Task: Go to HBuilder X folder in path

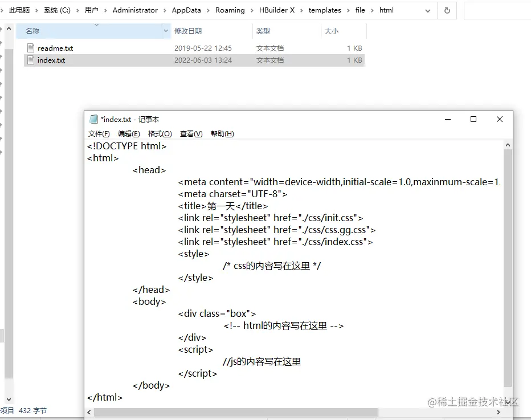Action: pyautogui.click(x=277, y=10)
